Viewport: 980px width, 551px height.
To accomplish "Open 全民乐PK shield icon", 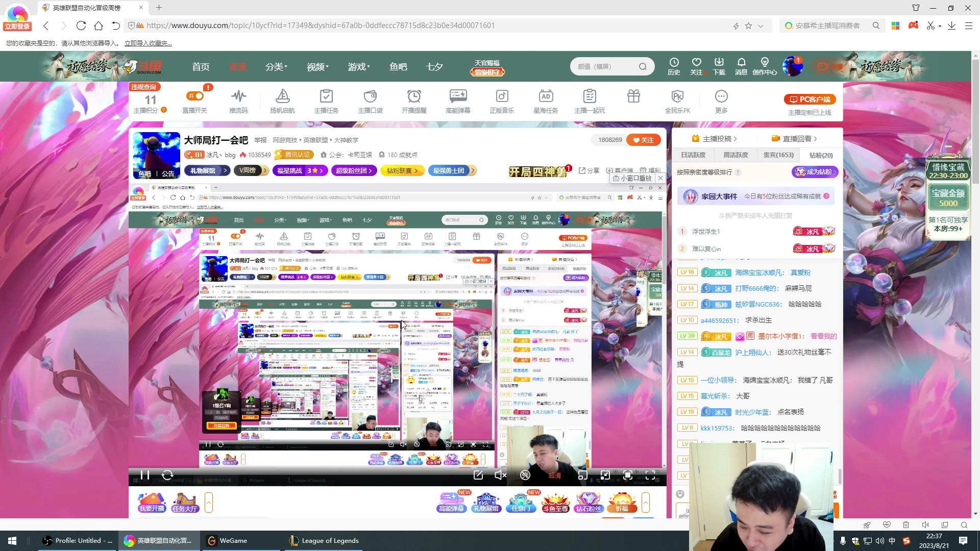I will (x=677, y=101).
